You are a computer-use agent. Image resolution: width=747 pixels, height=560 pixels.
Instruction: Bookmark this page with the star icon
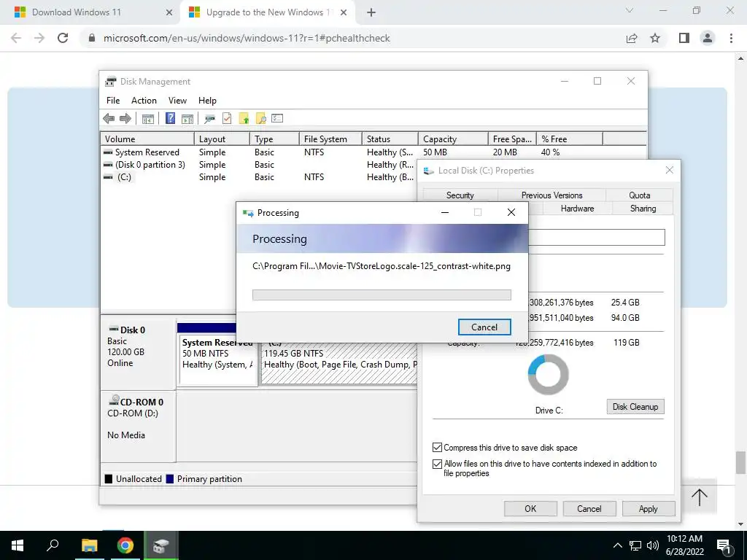click(x=655, y=38)
